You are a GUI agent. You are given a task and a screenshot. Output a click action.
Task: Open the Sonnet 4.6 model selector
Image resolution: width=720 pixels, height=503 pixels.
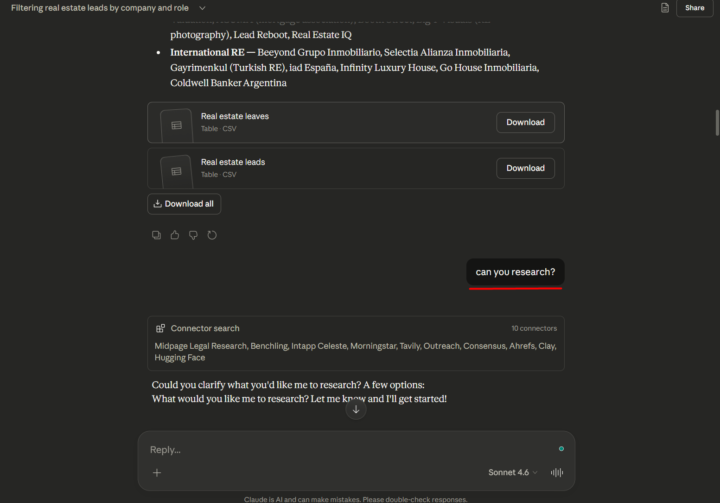[512, 472]
